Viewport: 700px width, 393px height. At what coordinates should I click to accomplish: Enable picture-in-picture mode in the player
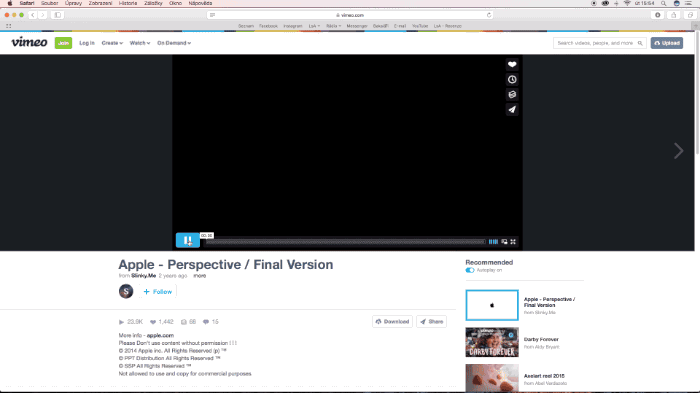[x=504, y=242]
